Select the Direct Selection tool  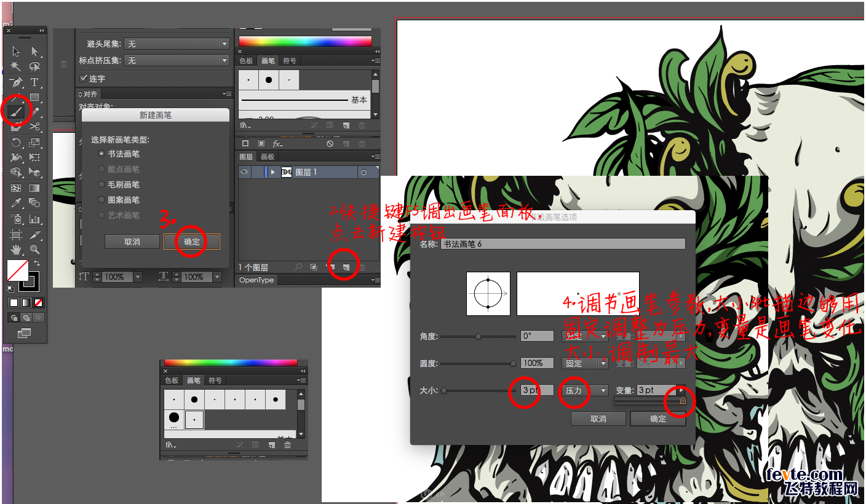pyautogui.click(x=34, y=51)
